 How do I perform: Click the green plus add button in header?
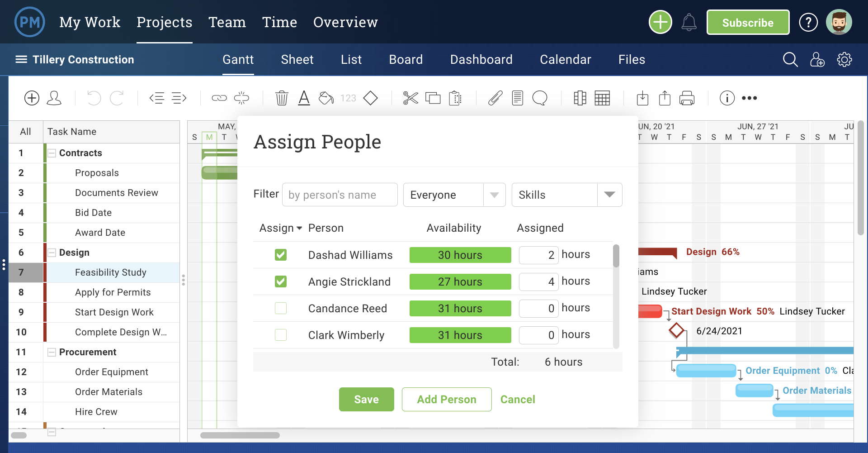coord(660,22)
